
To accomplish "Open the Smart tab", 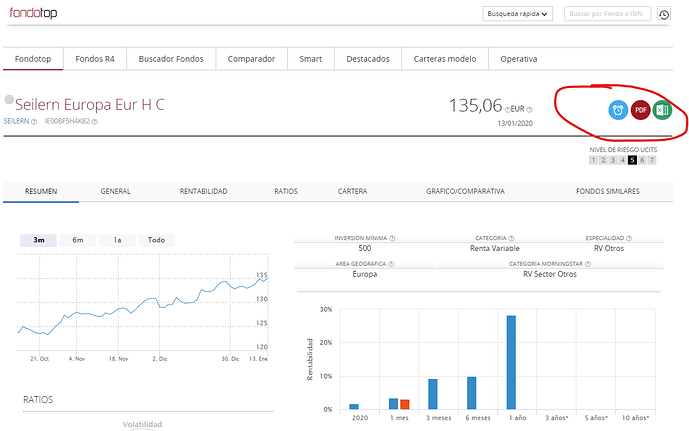I will tap(311, 59).
